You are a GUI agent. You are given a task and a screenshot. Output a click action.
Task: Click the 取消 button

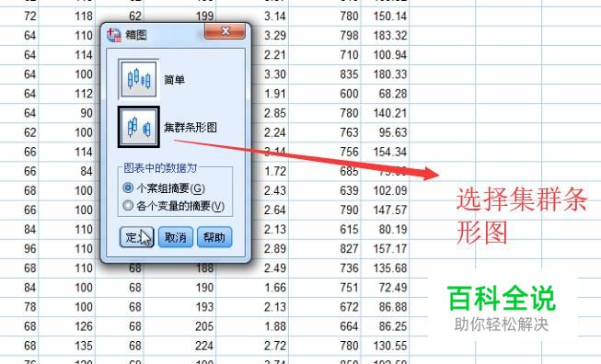(176, 237)
